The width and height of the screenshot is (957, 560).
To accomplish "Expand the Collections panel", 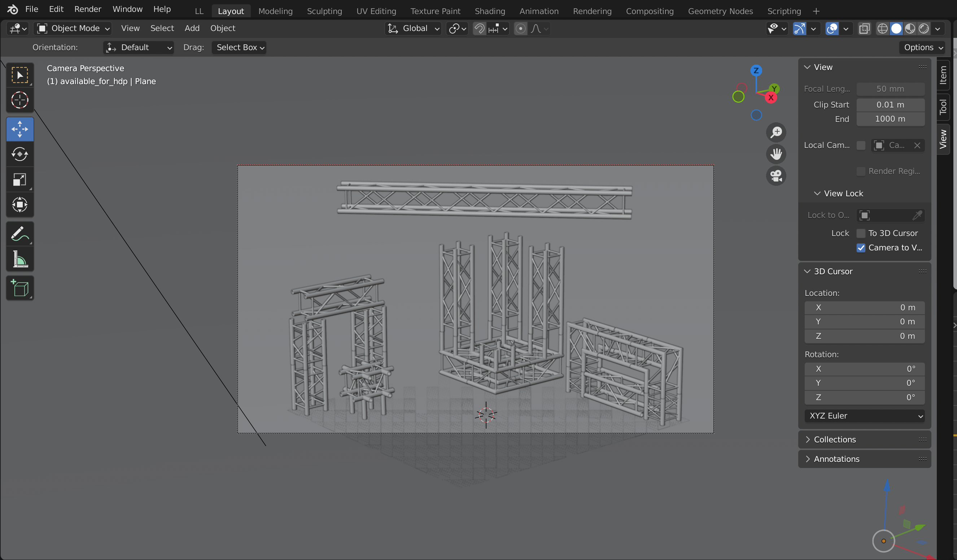I will click(x=834, y=439).
